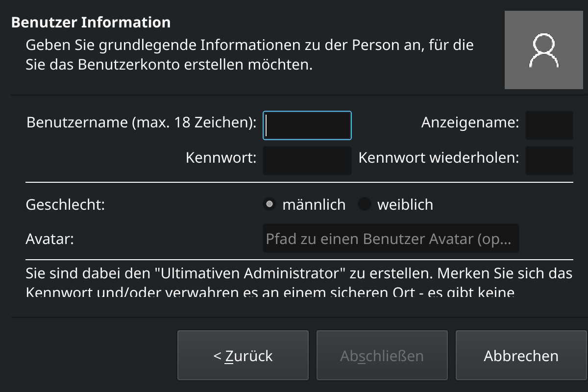Screen dimensions: 588x392
Task: Click the Anzeigename input field
Action: tap(549, 125)
